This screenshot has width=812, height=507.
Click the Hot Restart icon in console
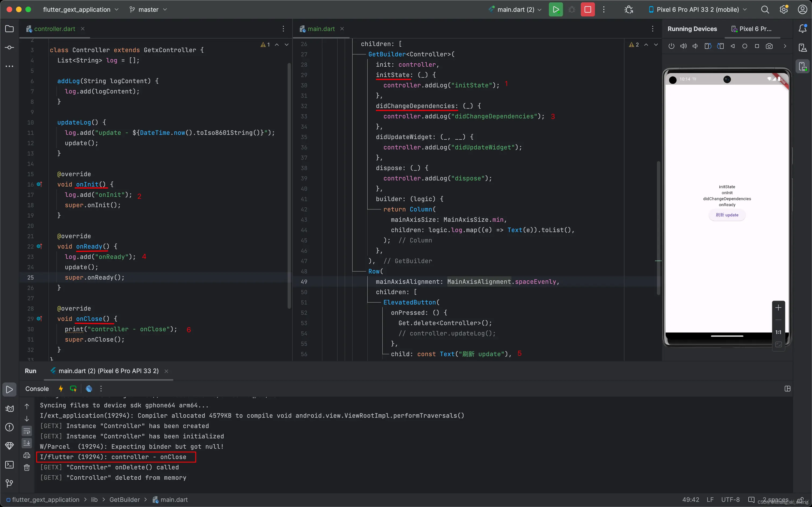[73, 389]
